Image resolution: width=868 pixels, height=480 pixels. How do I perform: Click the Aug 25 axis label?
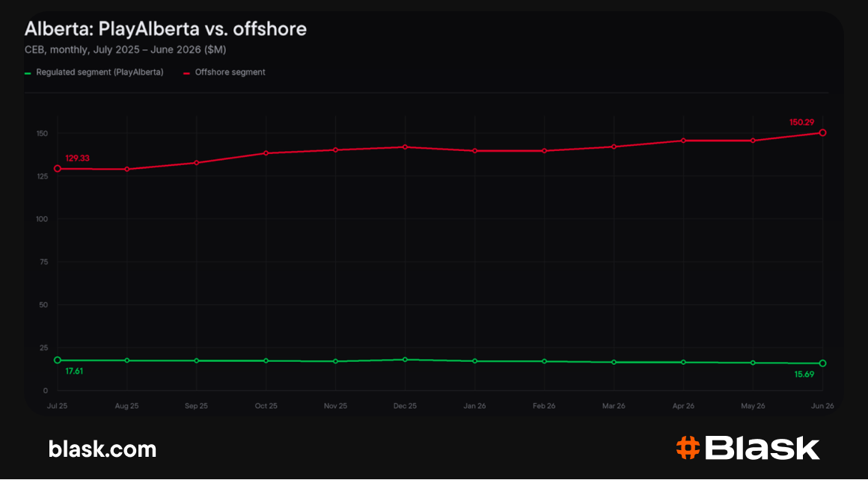click(x=126, y=406)
